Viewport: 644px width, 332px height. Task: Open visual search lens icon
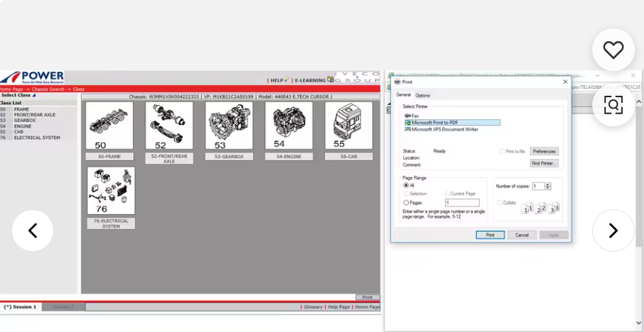[613, 105]
